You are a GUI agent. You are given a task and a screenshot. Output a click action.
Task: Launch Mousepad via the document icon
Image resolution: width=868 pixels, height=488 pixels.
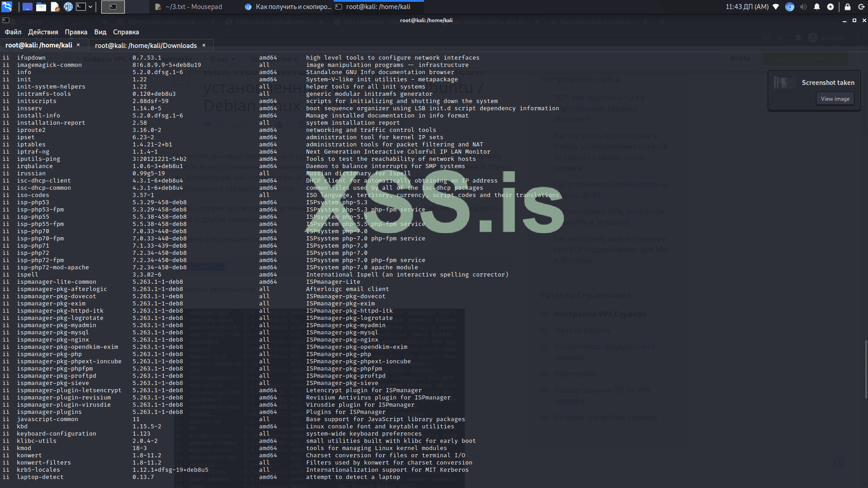[55, 7]
